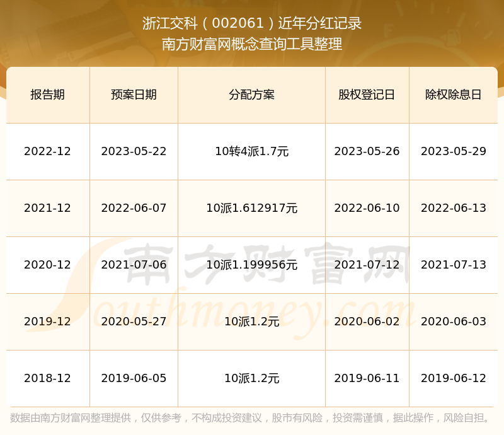Click the plan cell 10派1.612917元

[x=251, y=208]
